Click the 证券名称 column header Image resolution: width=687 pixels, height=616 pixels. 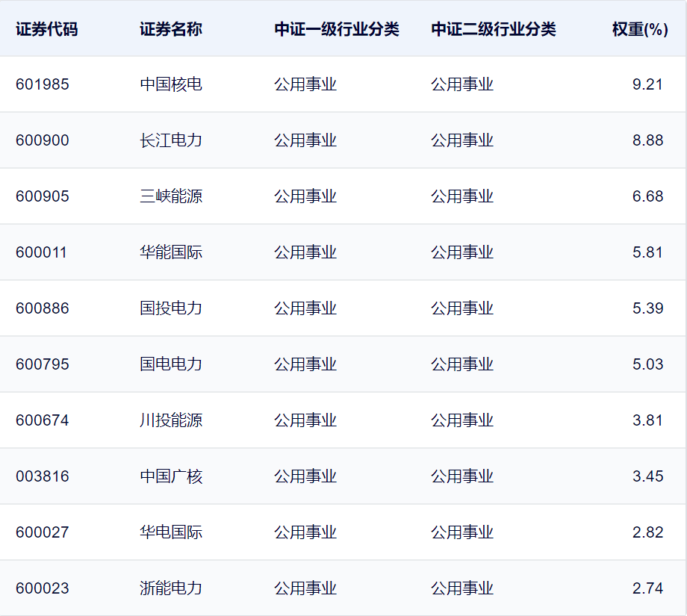tap(171, 29)
